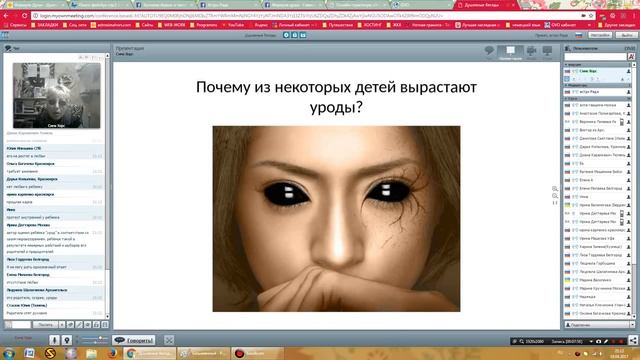Click the Настройки settings button

600,35
